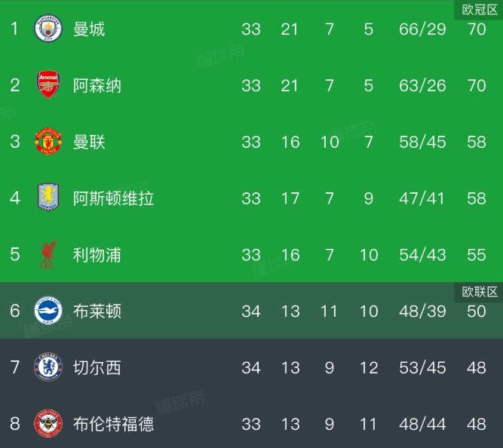The width and height of the screenshot is (503, 448).
Task: Click the Chelsea club crest
Action: point(47,368)
